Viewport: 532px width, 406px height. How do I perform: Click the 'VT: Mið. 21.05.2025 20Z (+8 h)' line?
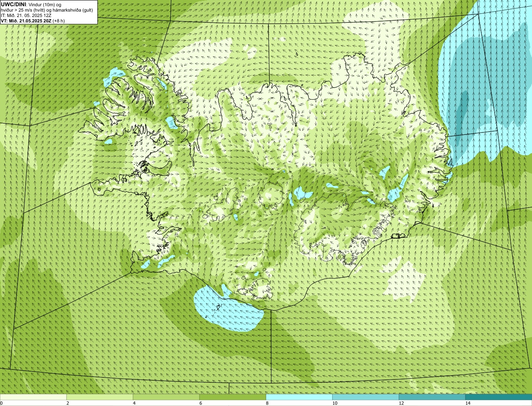point(33,21)
